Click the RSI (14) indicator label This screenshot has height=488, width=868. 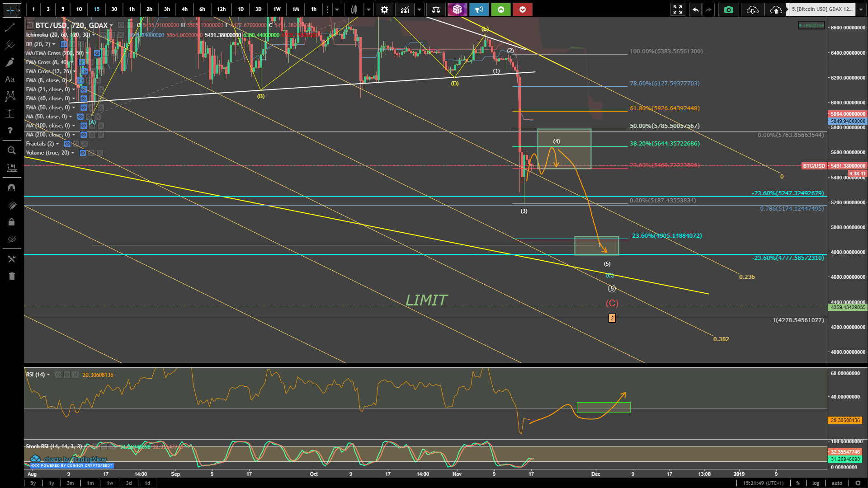36,375
